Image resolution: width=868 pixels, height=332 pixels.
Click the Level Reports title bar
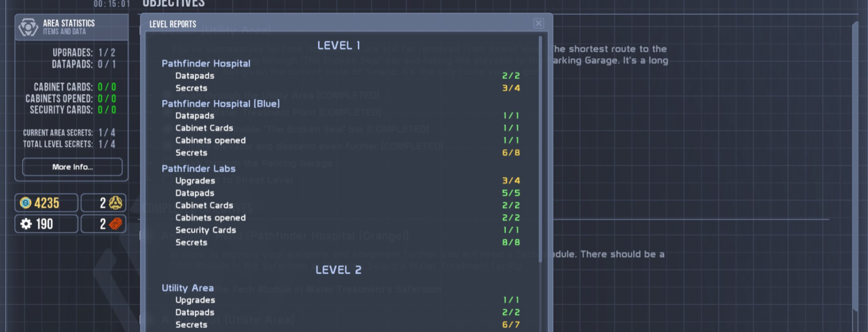coord(338,24)
